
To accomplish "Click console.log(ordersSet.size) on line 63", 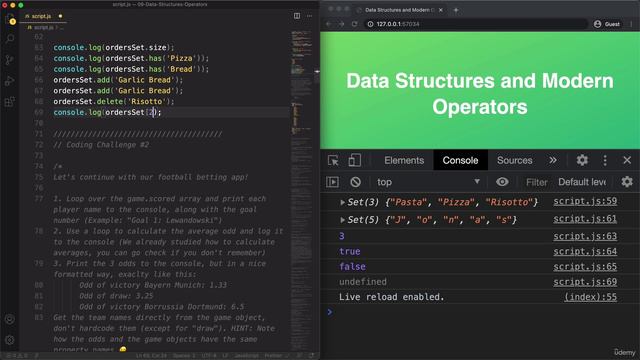I will 114,47.
